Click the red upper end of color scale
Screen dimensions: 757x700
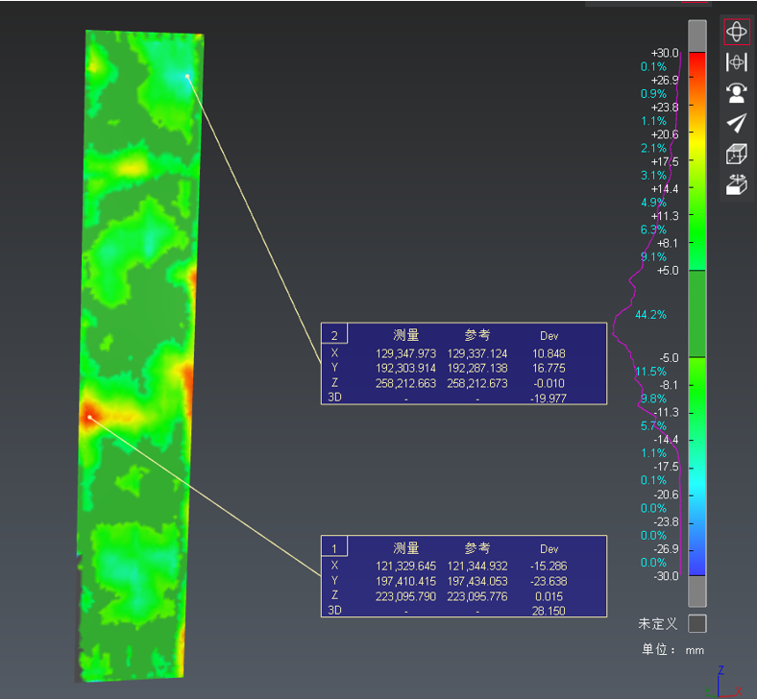click(696, 60)
